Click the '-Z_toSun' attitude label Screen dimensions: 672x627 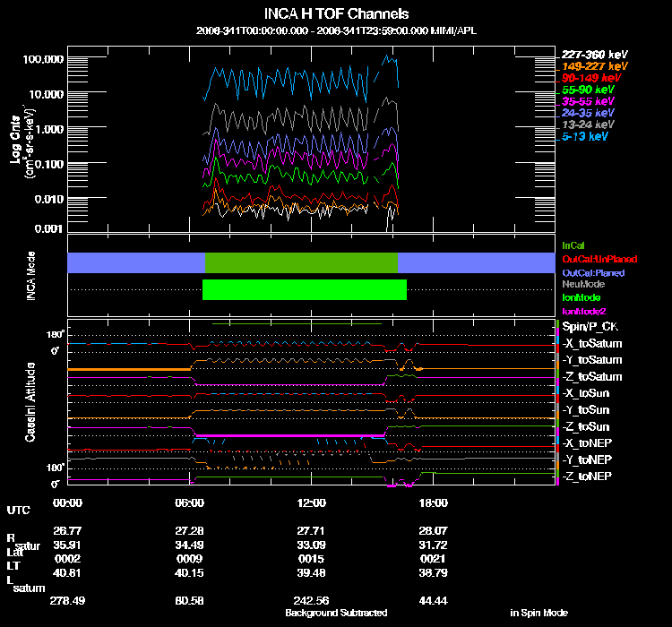tap(585, 426)
